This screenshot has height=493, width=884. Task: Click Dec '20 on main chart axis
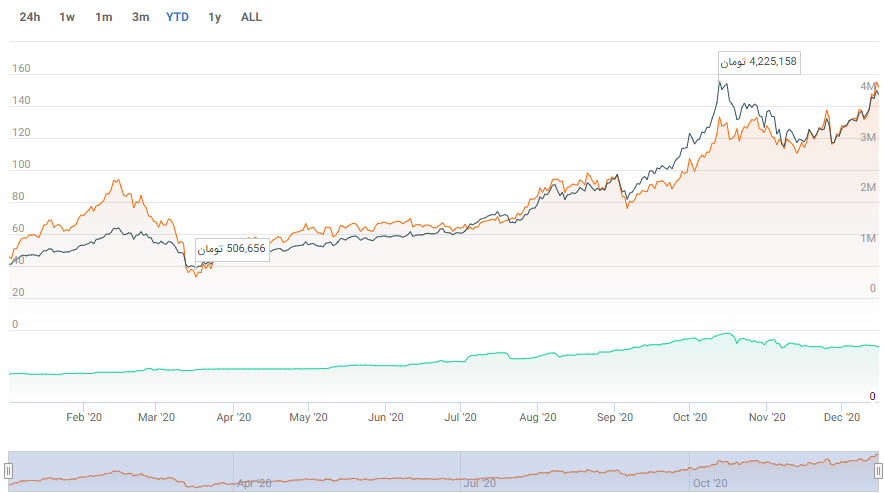tap(842, 417)
